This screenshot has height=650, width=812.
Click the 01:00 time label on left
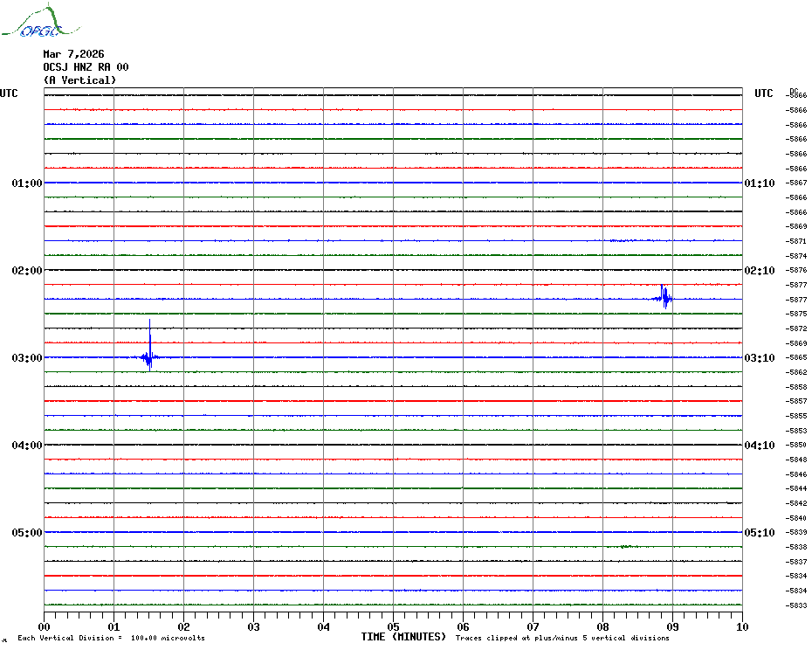click(x=27, y=183)
